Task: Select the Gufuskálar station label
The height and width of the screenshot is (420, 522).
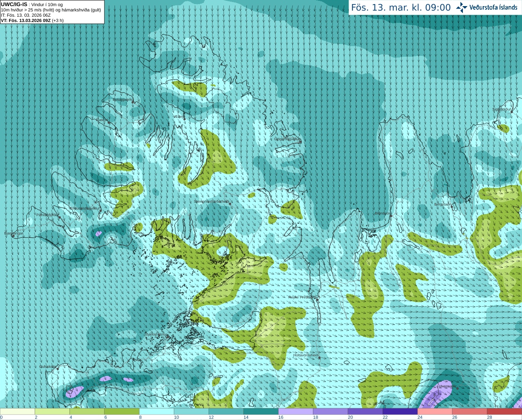Action: coord(48,367)
